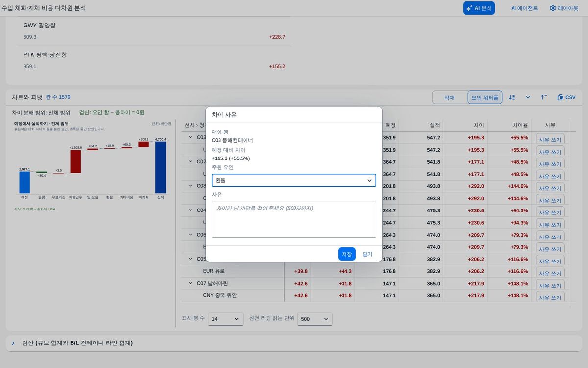This screenshot has width=588, height=368.
Task: Click 사유 쓰기 for CNY 중국 위안 row
Action: click(x=550, y=296)
